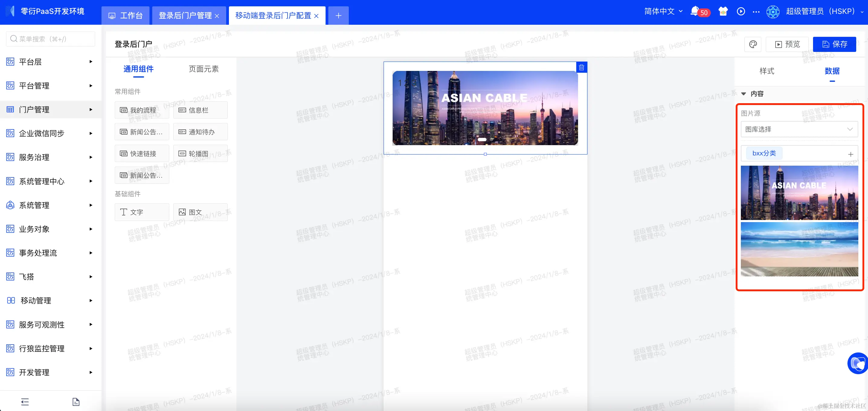Image resolution: width=868 pixels, height=411 pixels.
Task: Click the play circle icon in header
Action: point(741,11)
